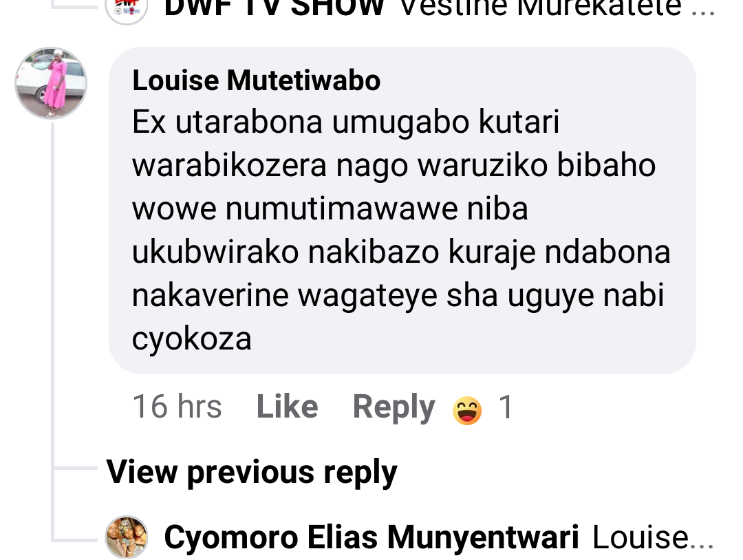Select the comment text starting with Ex utarabona

click(x=401, y=230)
